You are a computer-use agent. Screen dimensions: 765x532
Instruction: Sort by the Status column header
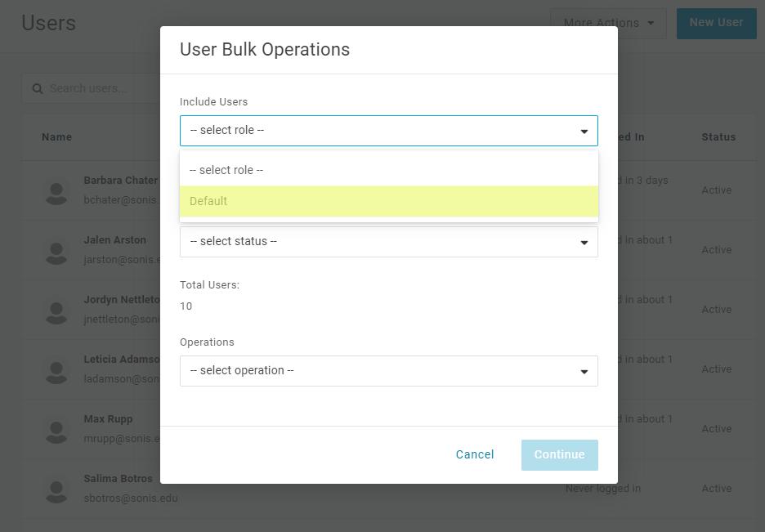[718, 137]
